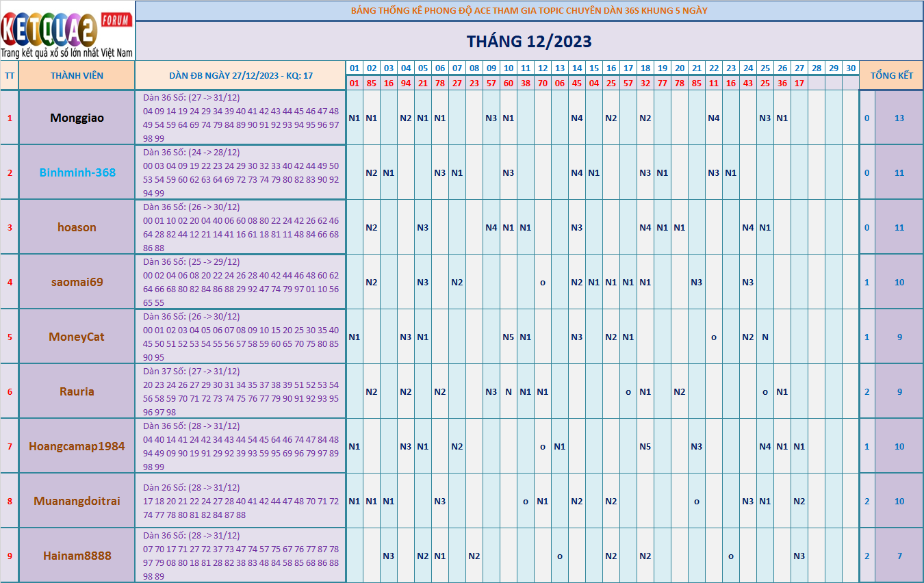The width and height of the screenshot is (924, 583).
Task: Click the KETQUA2 Forum logo
Action: (67, 30)
